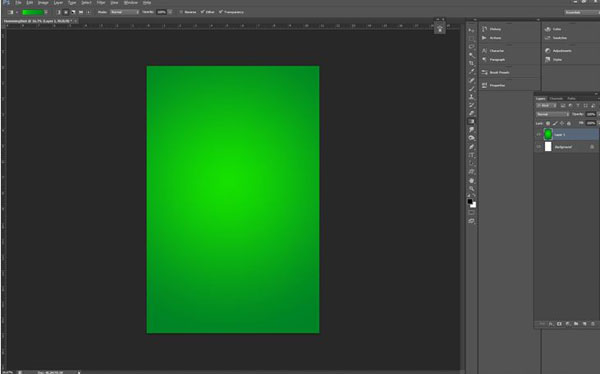This screenshot has height=374, width=600.
Task: Toggle the Dither checkbox
Action: point(203,12)
